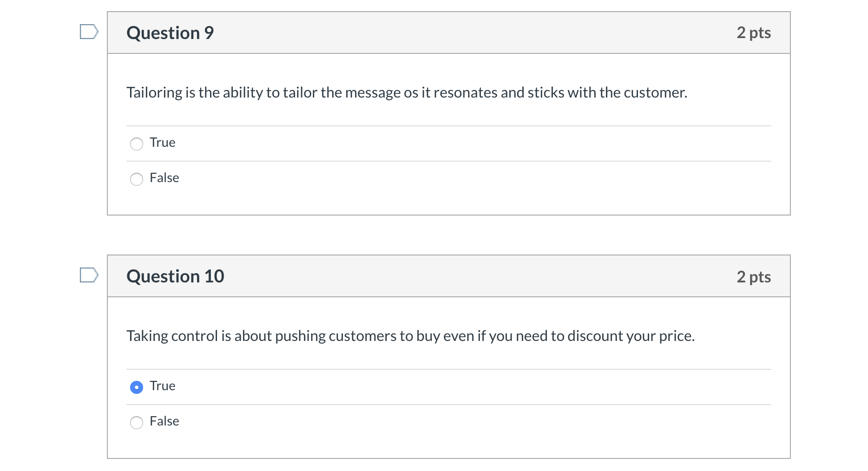868x471 pixels.
Task: Click the word resonates in Question 9 statement
Action: (465, 93)
